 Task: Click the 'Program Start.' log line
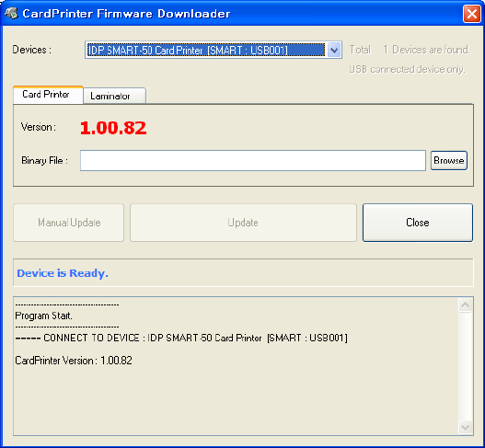pyautogui.click(x=43, y=316)
